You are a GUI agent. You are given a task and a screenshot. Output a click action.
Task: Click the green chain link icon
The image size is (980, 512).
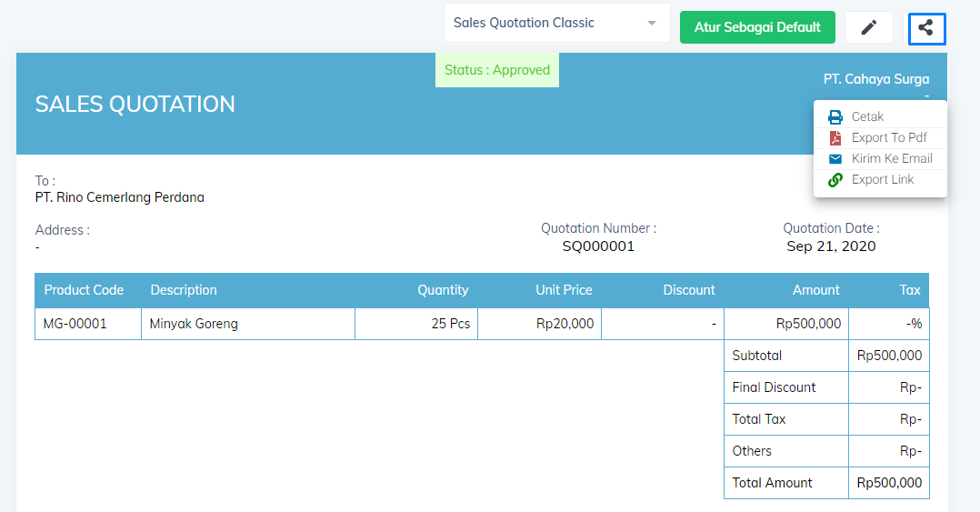coord(835,180)
